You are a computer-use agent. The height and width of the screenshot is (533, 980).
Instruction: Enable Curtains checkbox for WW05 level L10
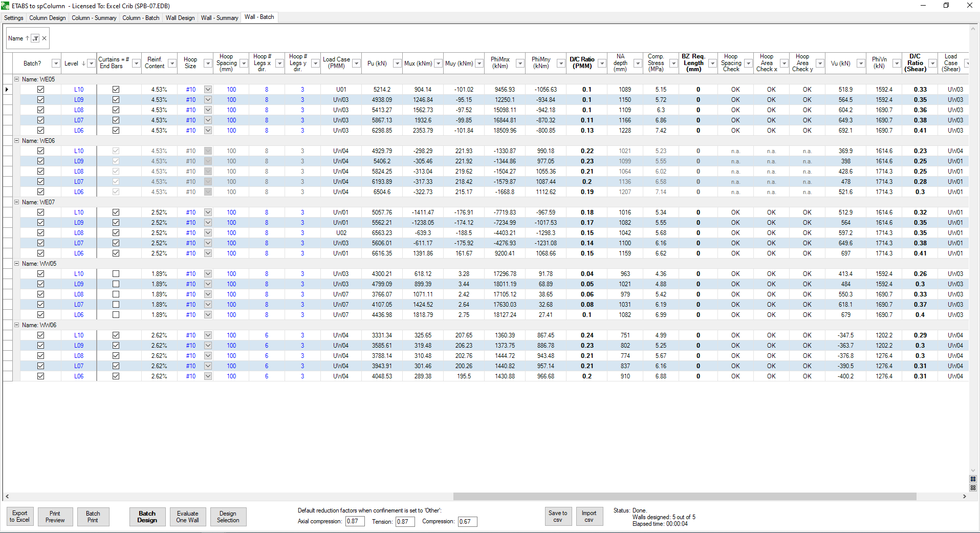coord(116,274)
